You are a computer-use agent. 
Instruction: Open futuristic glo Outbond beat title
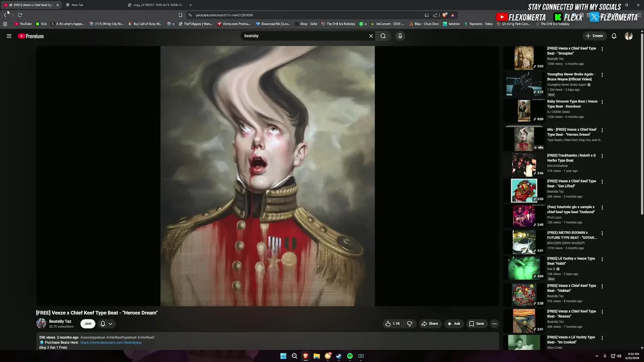(x=571, y=209)
